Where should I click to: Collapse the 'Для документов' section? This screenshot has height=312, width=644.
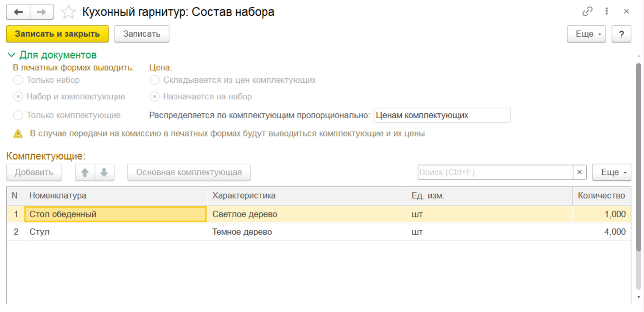11,55
